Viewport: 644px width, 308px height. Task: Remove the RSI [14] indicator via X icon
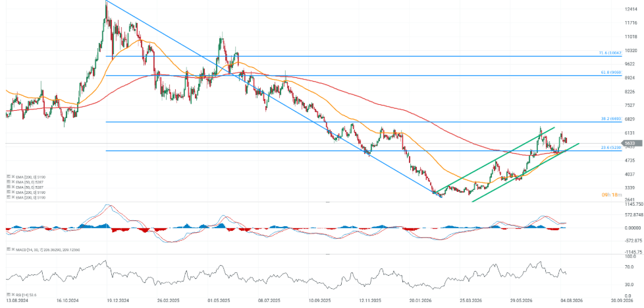click(x=13, y=295)
